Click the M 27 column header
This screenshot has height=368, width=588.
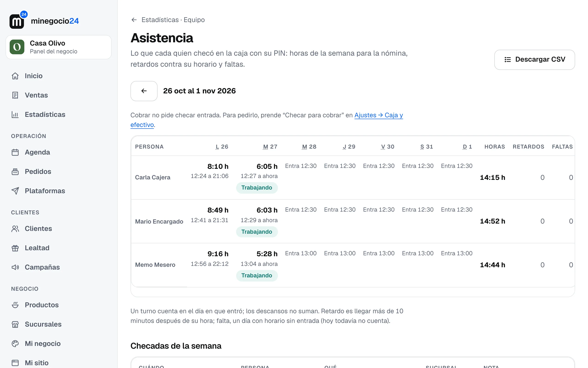pos(270,147)
